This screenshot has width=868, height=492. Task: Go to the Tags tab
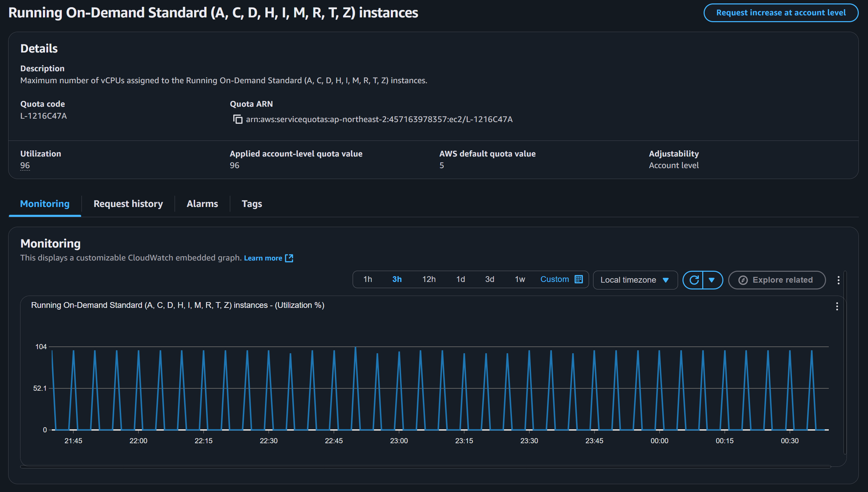pos(252,204)
